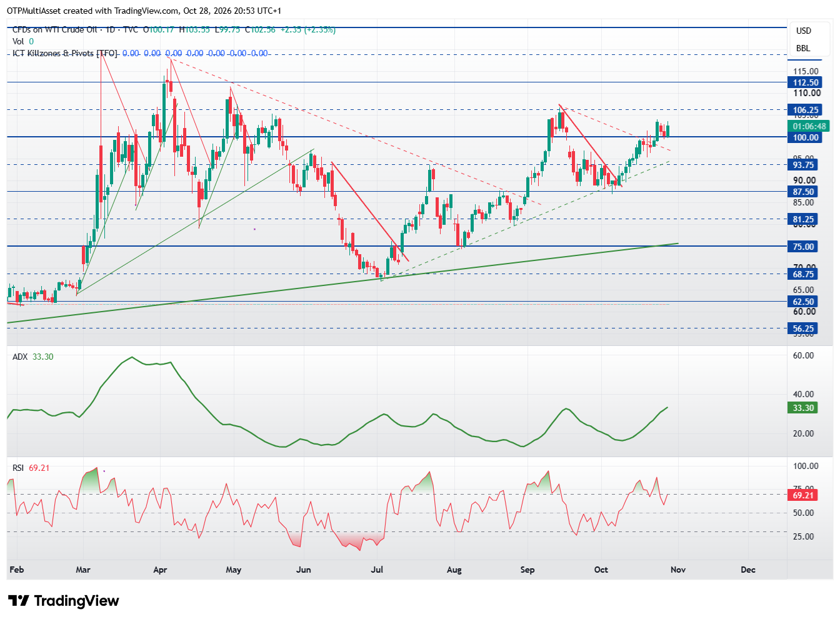Click the 56.25 price level tag

803,328
